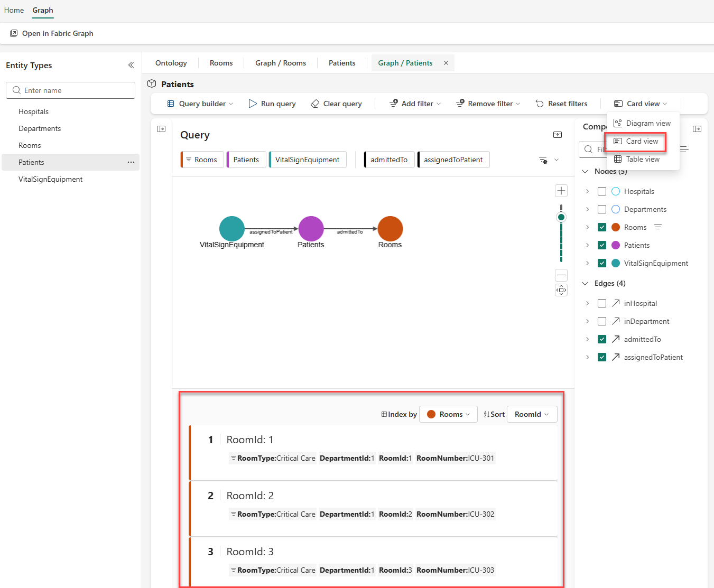714x588 pixels.
Task: Zoom out the graph with minus button
Action: (561, 275)
